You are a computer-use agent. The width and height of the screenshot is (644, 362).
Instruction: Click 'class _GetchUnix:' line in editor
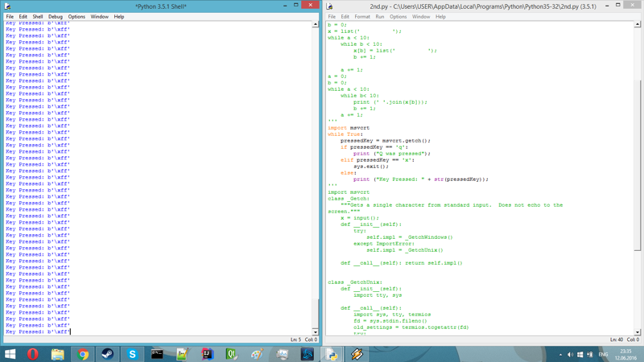coord(355,282)
